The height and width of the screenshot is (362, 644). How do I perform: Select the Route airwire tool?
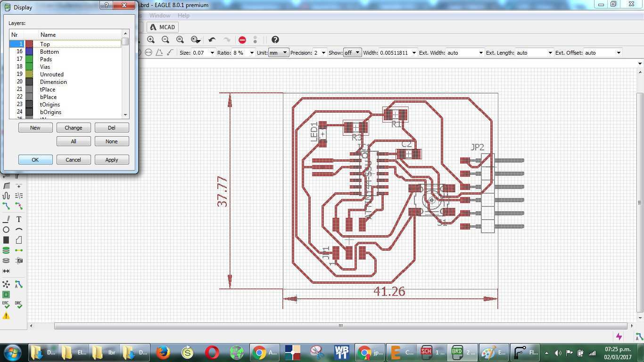coord(6,206)
